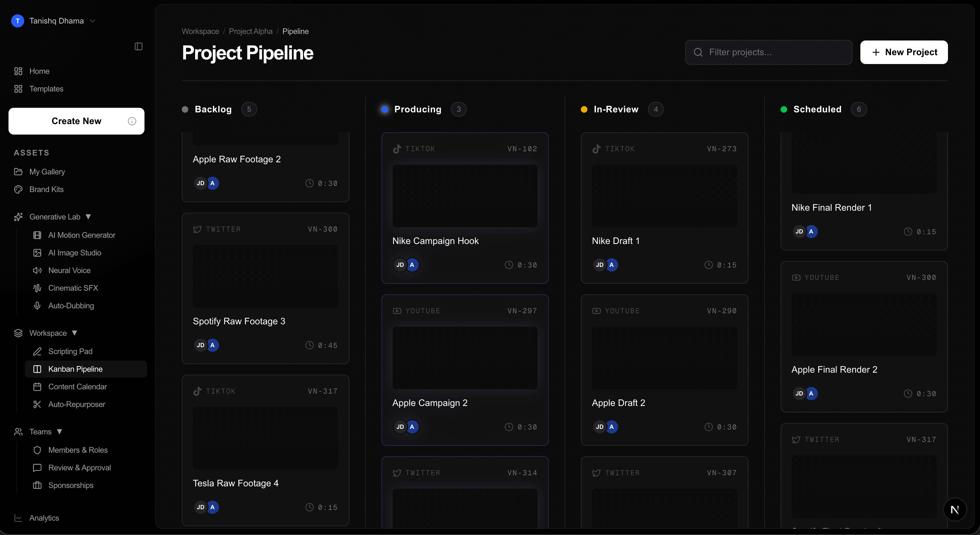980x535 pixels.
Task: Click the In-Review column header
Action: pyautogui.click(x=616, y=109)
